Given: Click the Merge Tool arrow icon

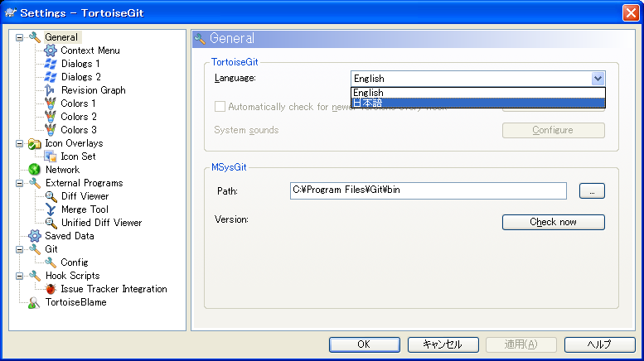Looking at the screenshot, I should point(51,209).
